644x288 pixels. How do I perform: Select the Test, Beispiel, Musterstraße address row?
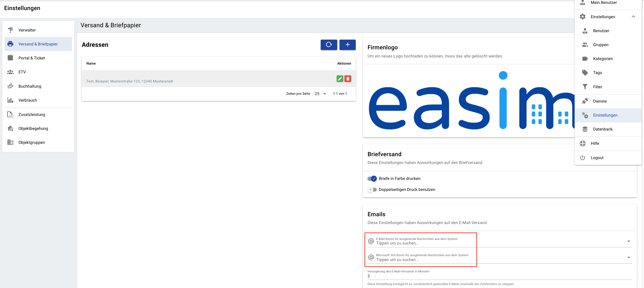pyautogui.click(x=219, y=79)
